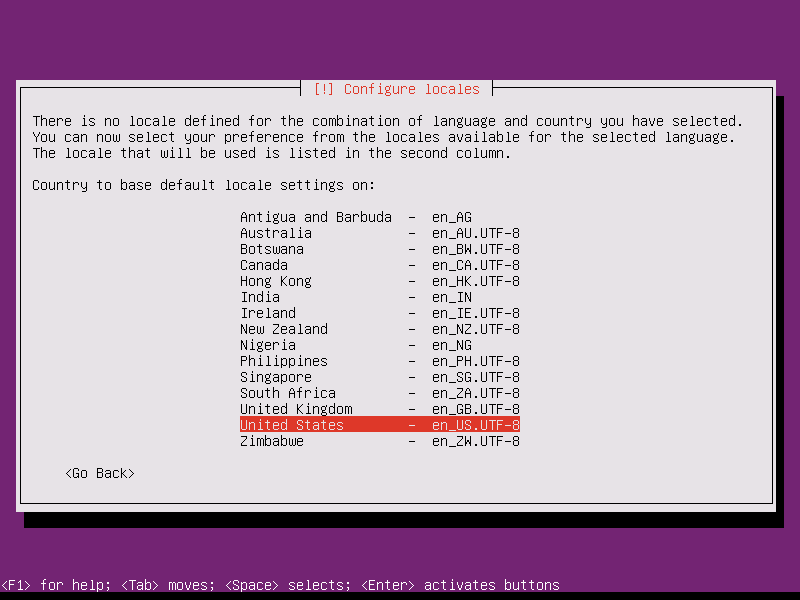The height and width of the screenshot is (600, 800).
Task: Select South Africa en_ZA.UTF-8
Action: click(380, 393)
